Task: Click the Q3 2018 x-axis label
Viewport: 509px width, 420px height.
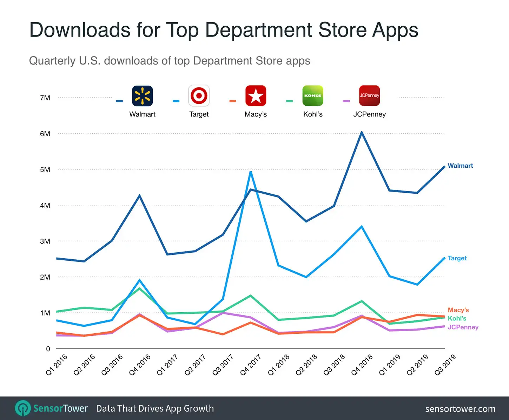Action: click(x=334, y=365)
